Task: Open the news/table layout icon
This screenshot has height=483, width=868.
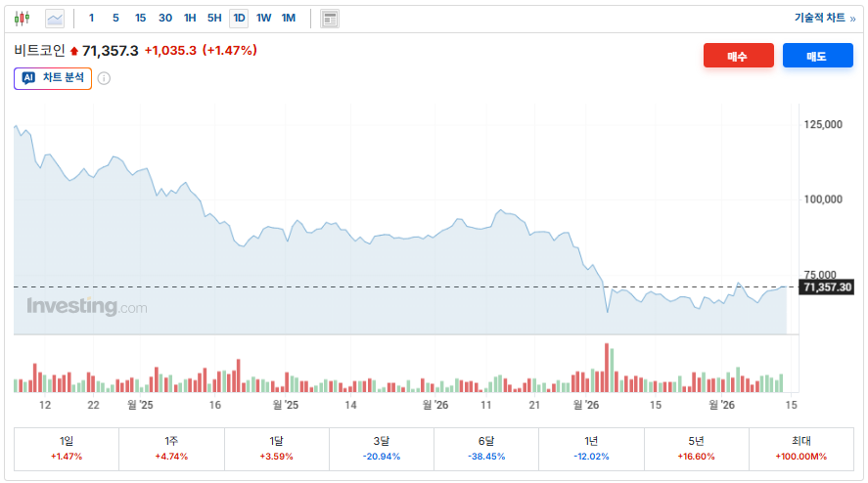Action: (330, 18)
